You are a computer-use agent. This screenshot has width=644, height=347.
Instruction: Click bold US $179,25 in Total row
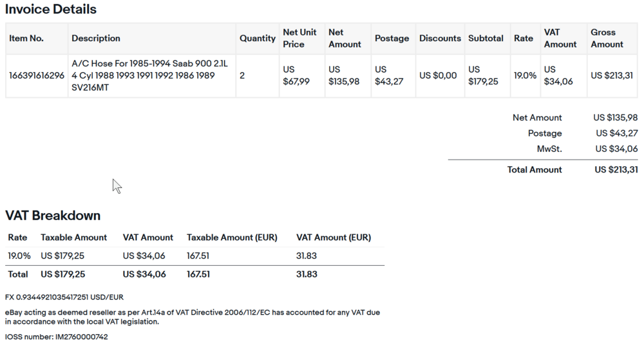63,274
